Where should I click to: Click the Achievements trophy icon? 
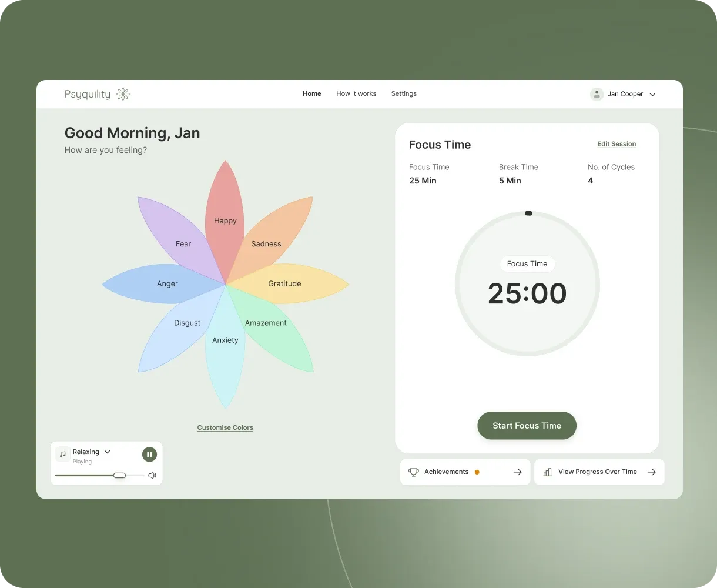click(x=413, y=472)
